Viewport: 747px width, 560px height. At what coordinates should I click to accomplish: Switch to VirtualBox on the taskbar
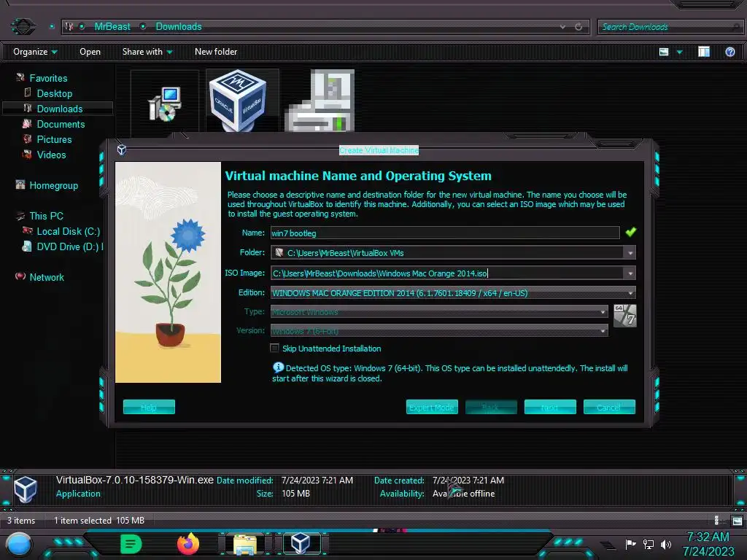(301, 543)
